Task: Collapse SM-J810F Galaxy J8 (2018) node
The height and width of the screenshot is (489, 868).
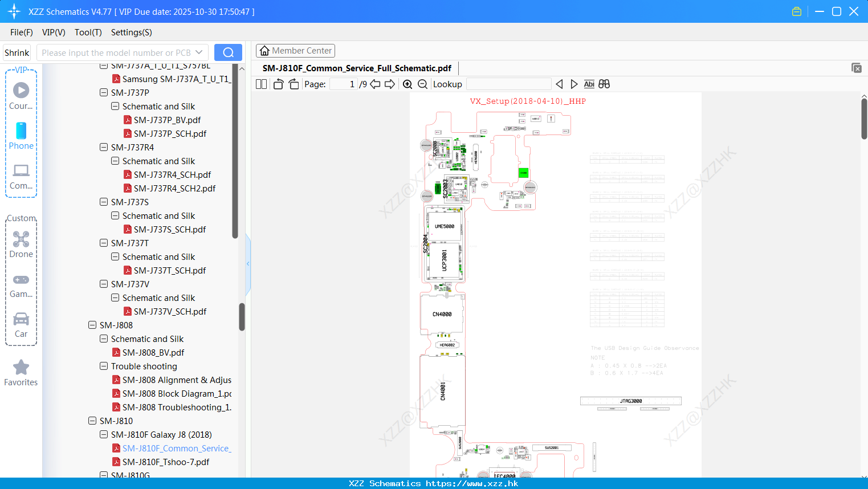Action: tap(104, 434)
